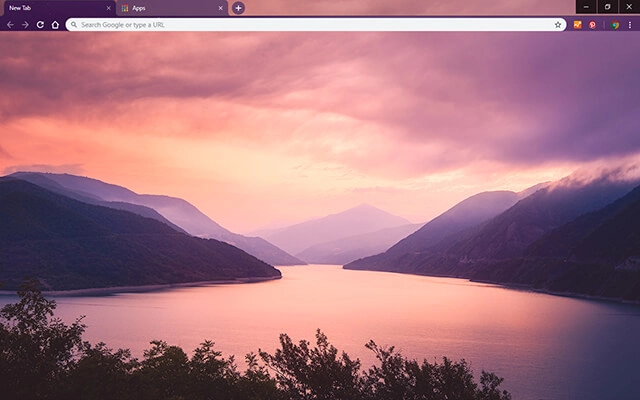Viewport: 640px width, 400px height.
Task: Go back using the back arrow
Action: pos(10,25)
